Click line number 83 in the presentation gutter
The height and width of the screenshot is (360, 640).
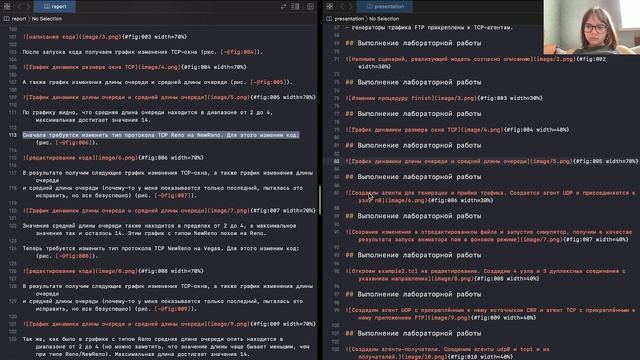pos(336,161)
